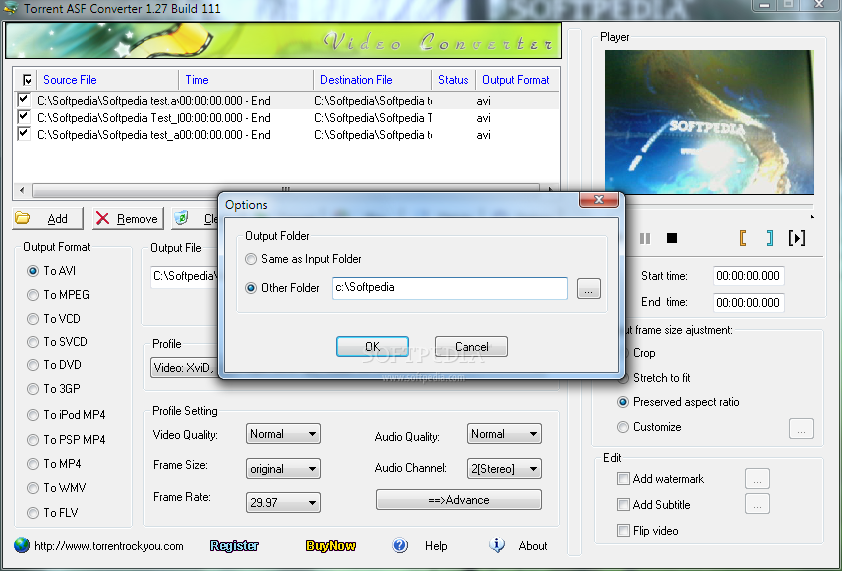Viewport: 842px width, 571px height.
Task: Click the Player video preview
Action: (709, 122)
